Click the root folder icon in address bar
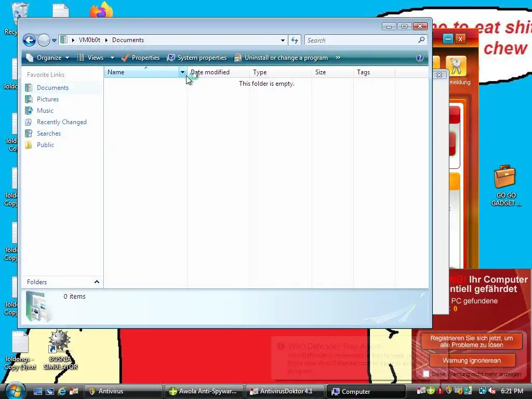Image resolution: width=532 pixels, height=399 pixels. coord(63,39)
